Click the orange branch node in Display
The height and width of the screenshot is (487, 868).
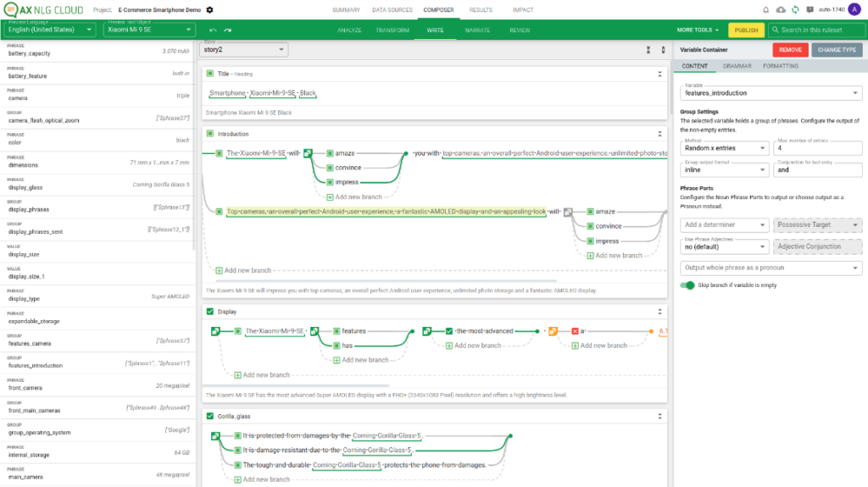(553, 331)
